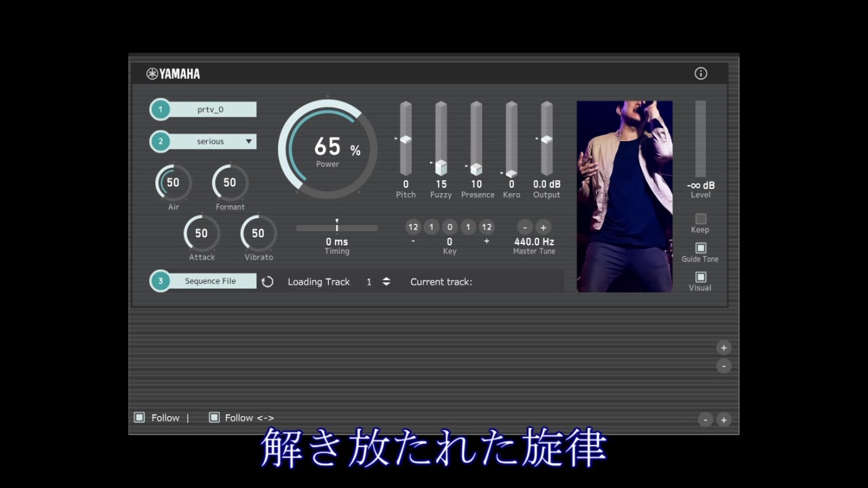Click the Master Tune minus button

[x=525, y=228]
